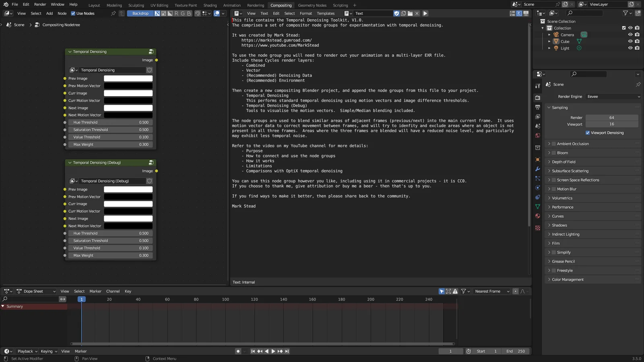644x362 pixels.
Task: Toggle the Viewport Denoising checkbox
Action: tap(588, 133)
